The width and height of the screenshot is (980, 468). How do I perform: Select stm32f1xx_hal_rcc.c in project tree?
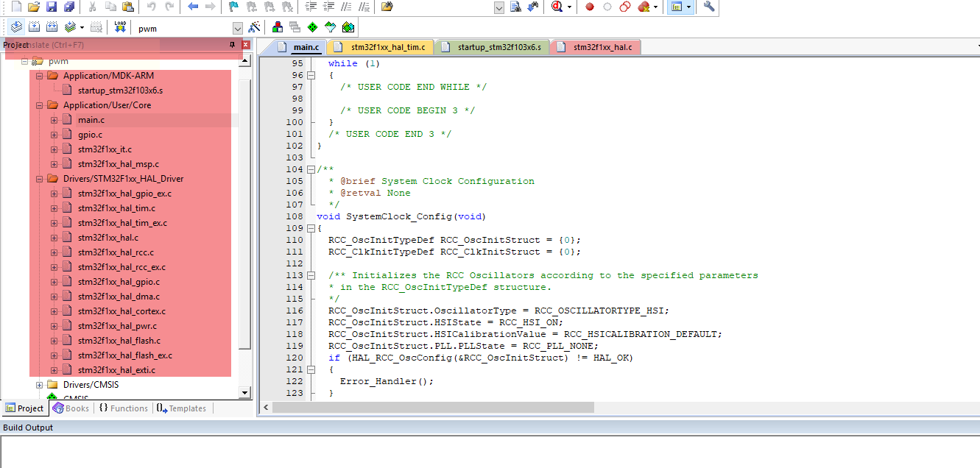116,252
